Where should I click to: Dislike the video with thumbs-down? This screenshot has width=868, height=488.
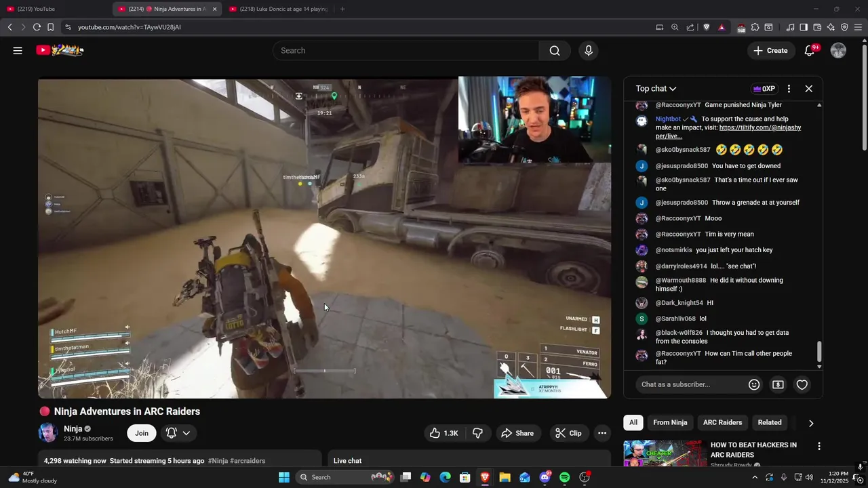(x=477, y=433)
